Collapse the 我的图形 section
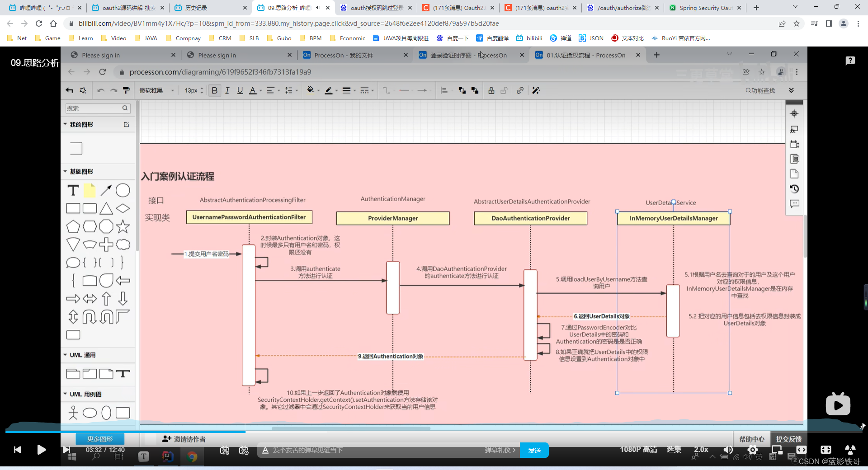 [65, 124]
